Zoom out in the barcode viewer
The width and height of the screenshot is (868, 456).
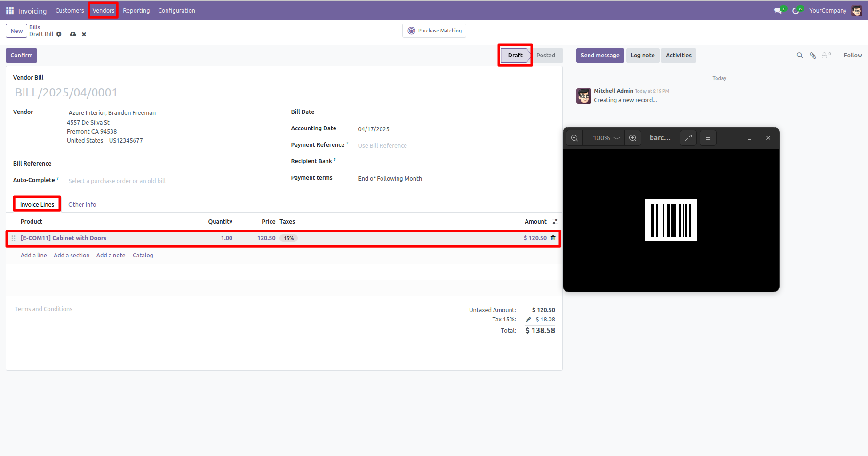point(574,138)
